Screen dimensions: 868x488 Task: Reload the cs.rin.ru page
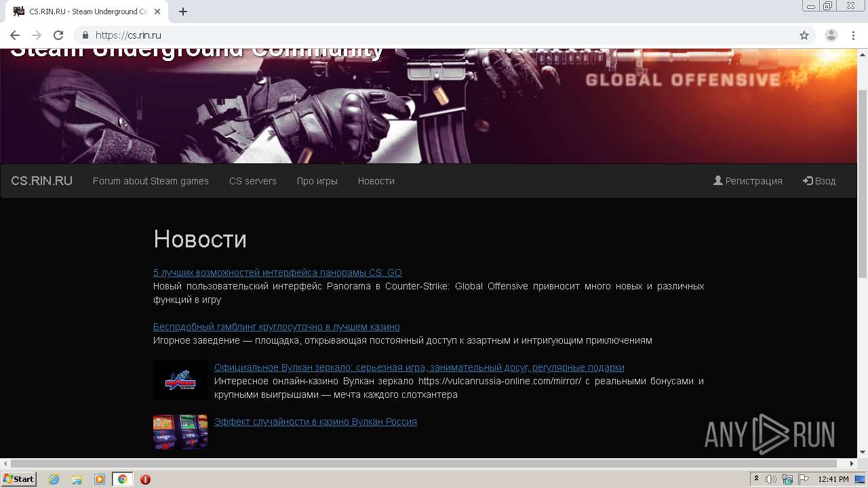click(58, 35)
